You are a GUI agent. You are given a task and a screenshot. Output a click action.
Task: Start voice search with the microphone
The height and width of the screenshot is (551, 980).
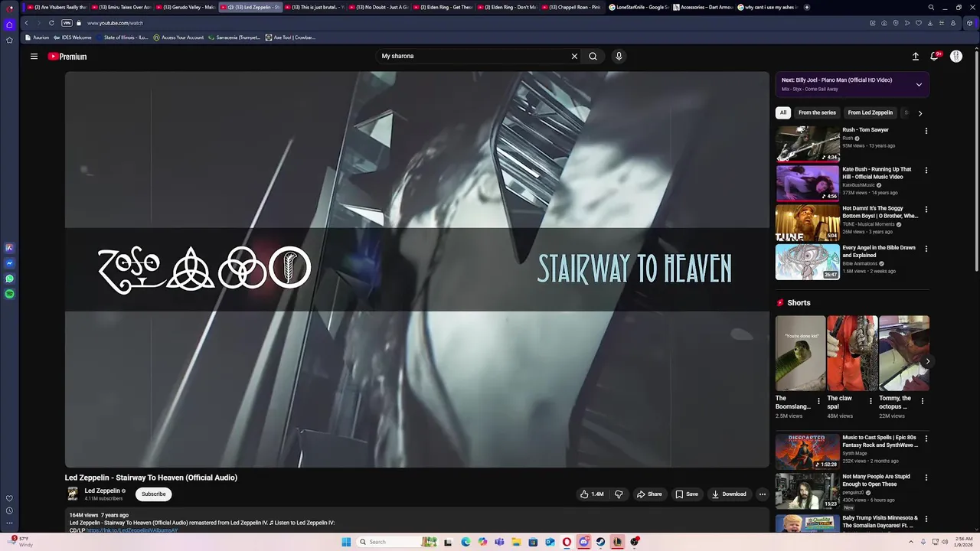click(619, 56)
